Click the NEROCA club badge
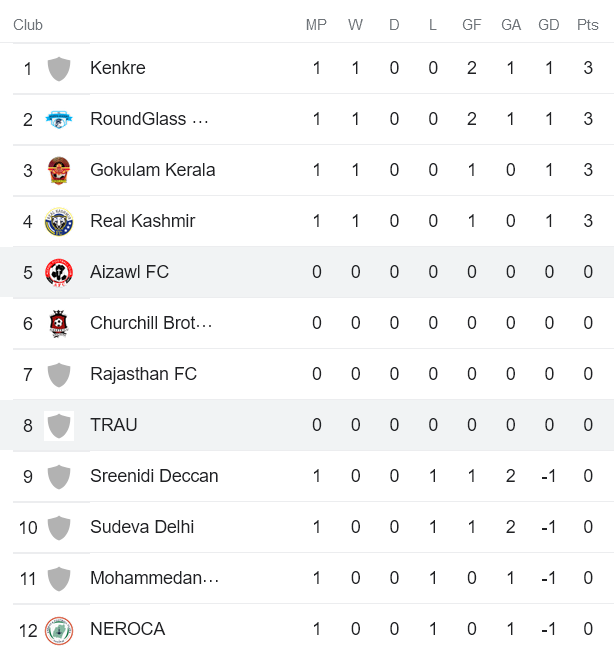The height and width of the screenshot is (668, 614). [x=59, y=630]
